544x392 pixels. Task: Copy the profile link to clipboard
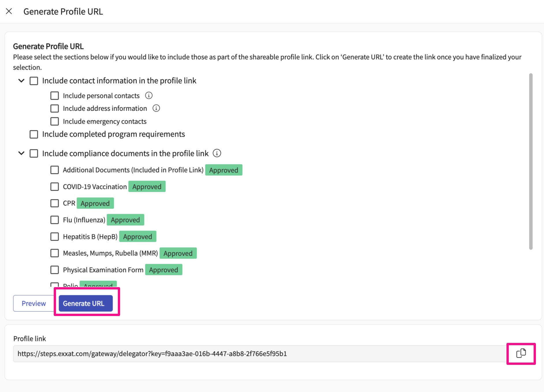[x=521, y=353]
